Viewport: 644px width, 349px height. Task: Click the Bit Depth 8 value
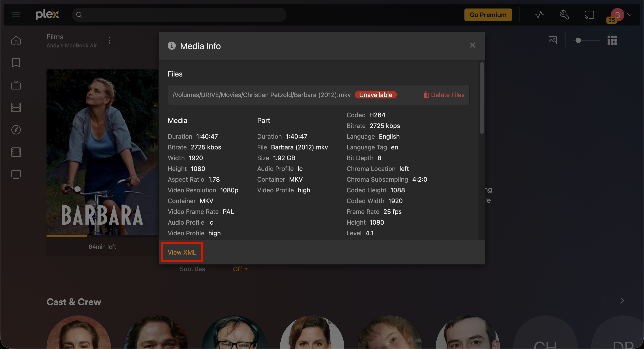pyautogui.click(x=379, y=158)
